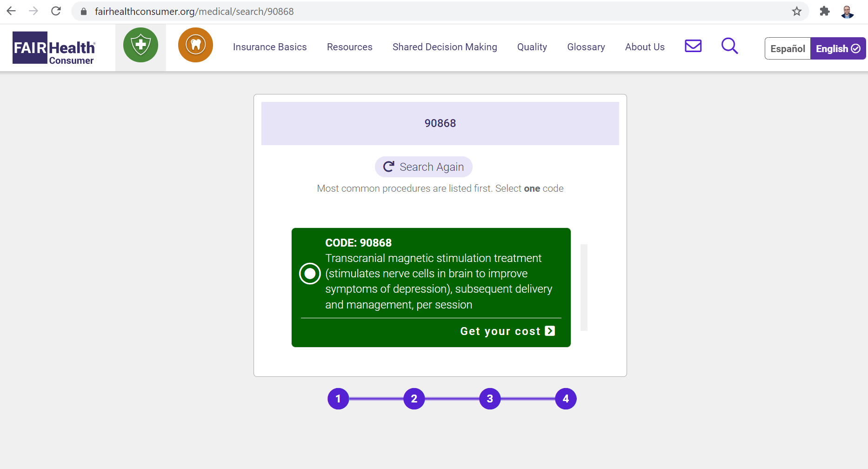The height and width of the screenshot is (469, 868).
Task: Open the Resources menu
Action: pos(349,47)
